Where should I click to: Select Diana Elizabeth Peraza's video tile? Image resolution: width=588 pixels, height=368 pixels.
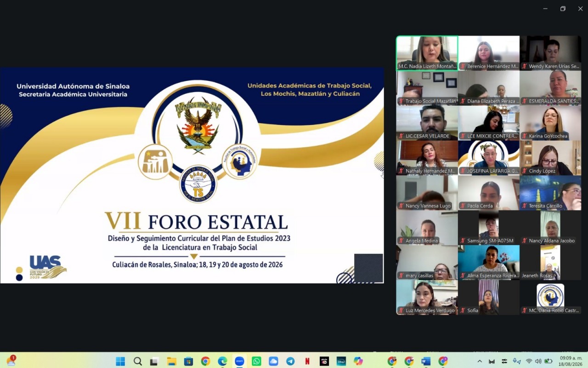click(489, 88)
